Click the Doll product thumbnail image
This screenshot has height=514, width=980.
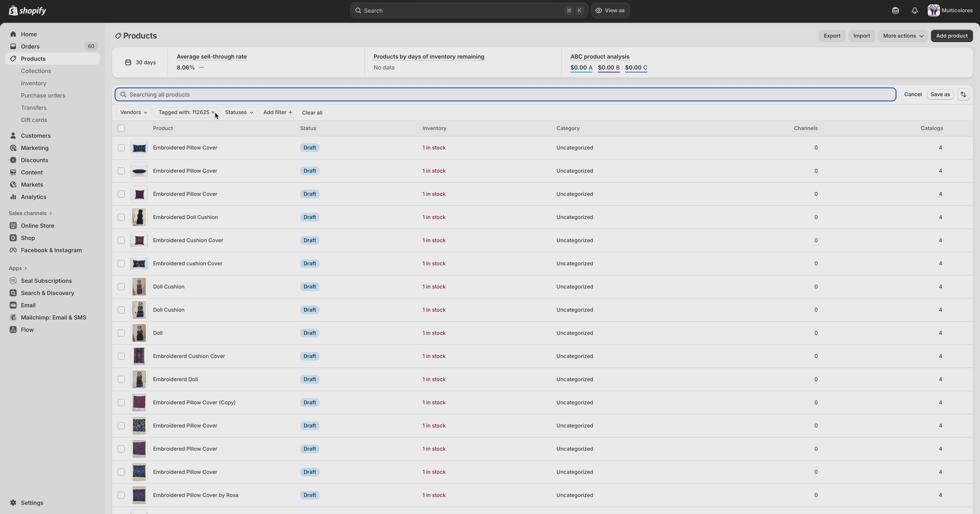[x=139, y=333]
